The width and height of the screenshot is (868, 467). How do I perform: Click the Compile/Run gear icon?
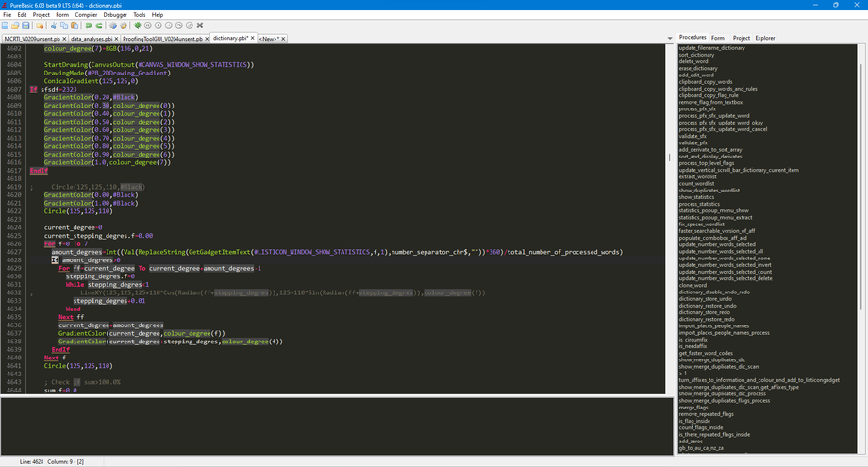point(113,25)
